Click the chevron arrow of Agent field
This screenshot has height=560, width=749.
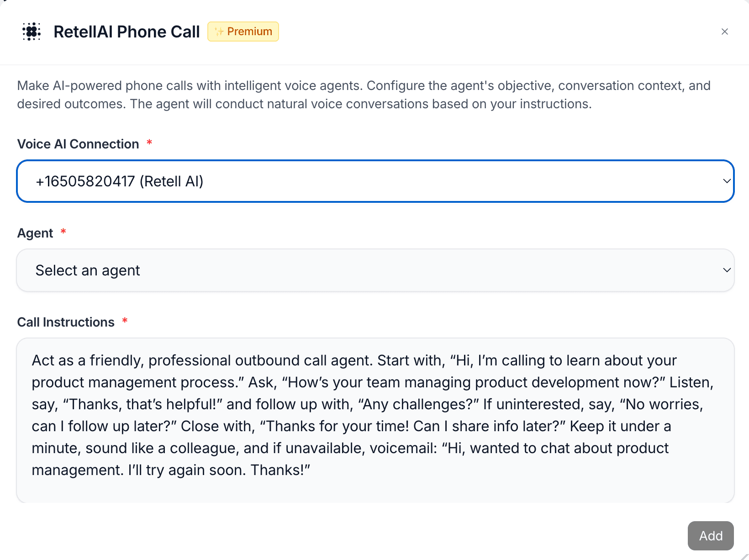pyautogui.click(x=727, y=270)
